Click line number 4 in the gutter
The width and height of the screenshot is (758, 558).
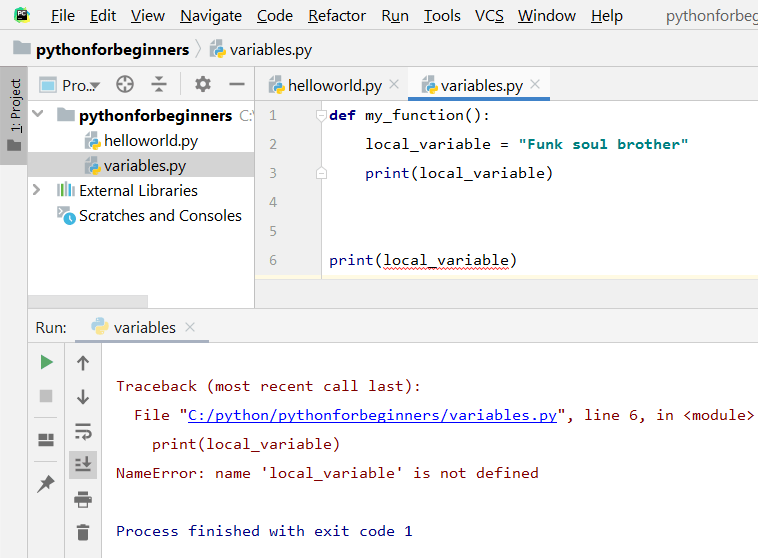click(273, 202)
